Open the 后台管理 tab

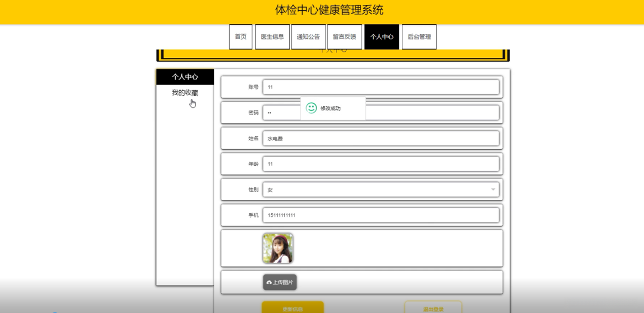[x=419, y=37]
